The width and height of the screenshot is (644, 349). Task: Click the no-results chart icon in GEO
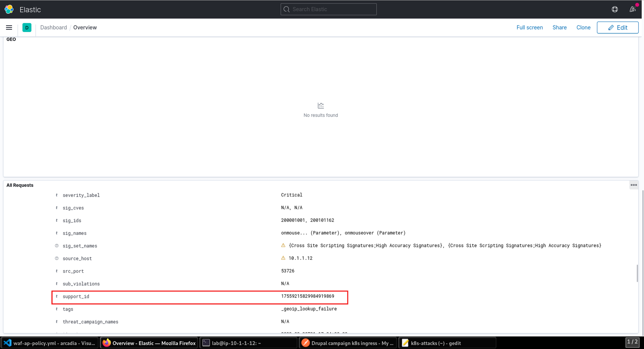click(321, 106)
